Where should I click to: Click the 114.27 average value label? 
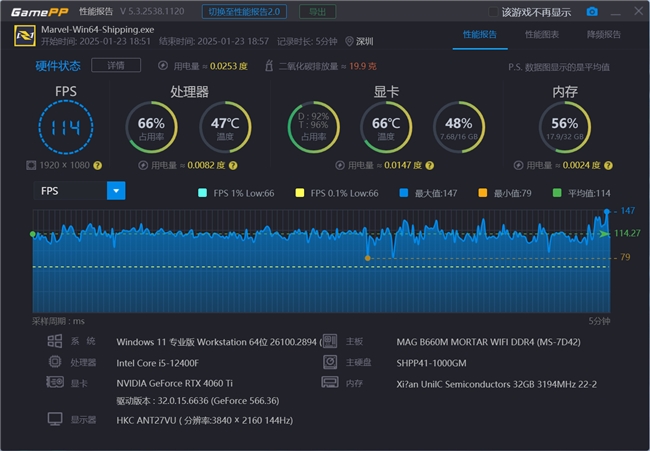627,233
